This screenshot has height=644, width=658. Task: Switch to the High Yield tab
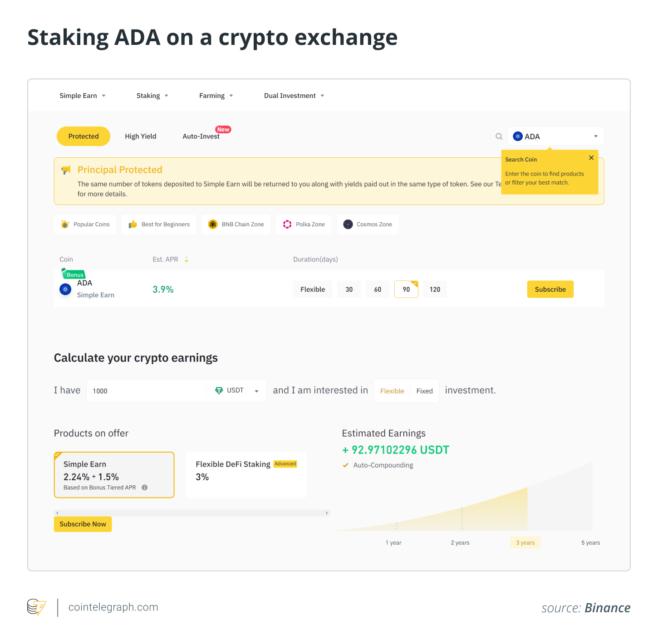pyautogui.click(x=140, y=136)
